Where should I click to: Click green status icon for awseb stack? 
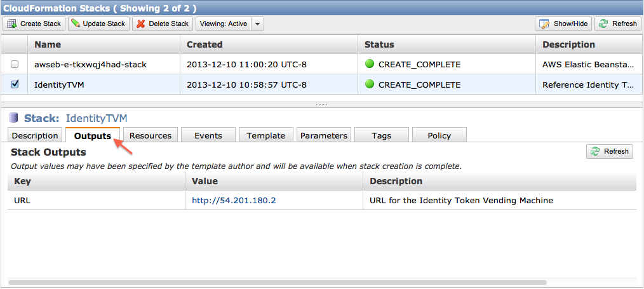(x=370, y=64)
